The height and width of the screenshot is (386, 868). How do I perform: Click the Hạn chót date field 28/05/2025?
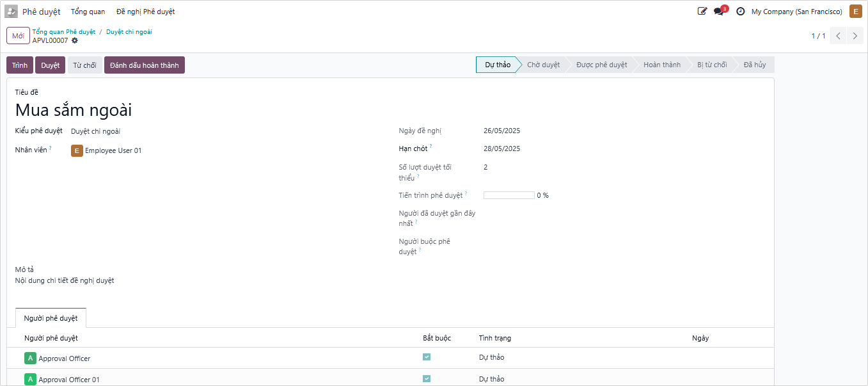502,149
